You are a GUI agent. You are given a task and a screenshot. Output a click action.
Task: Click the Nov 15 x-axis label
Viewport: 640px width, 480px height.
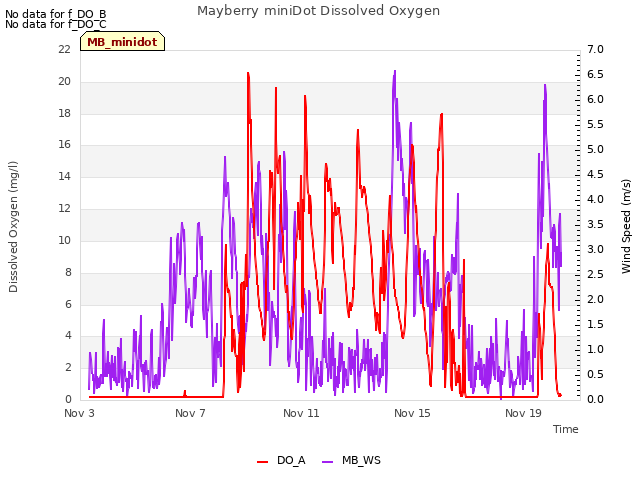(x=412, y=413)
